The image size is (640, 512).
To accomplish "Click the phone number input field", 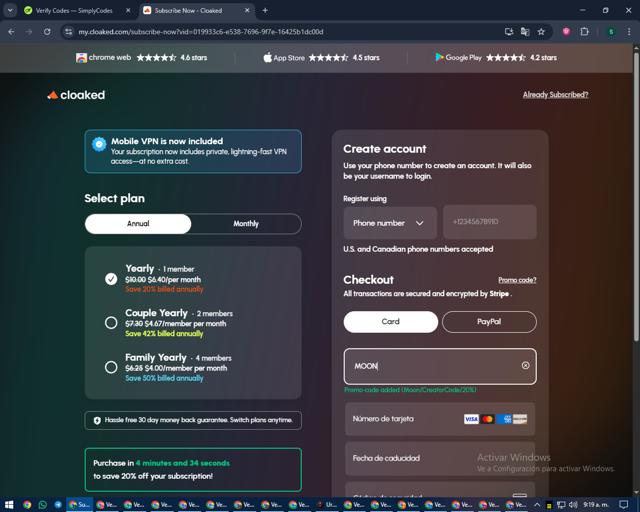I will pos(490,222).
